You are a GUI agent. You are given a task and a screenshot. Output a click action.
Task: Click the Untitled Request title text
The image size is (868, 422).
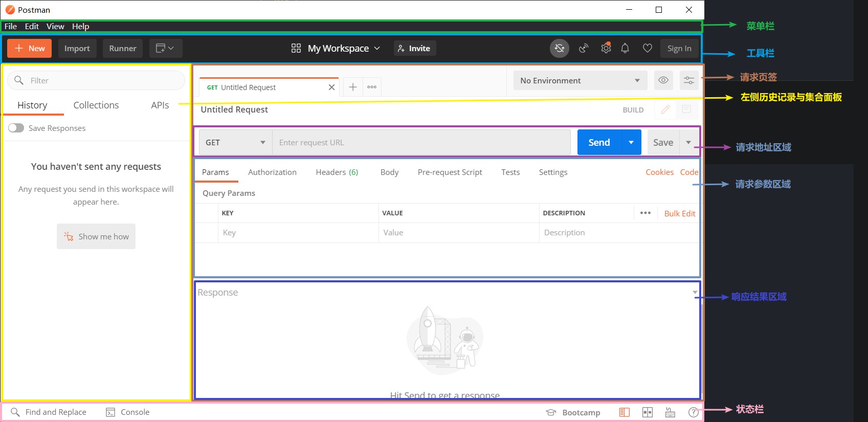click(234, 109)
